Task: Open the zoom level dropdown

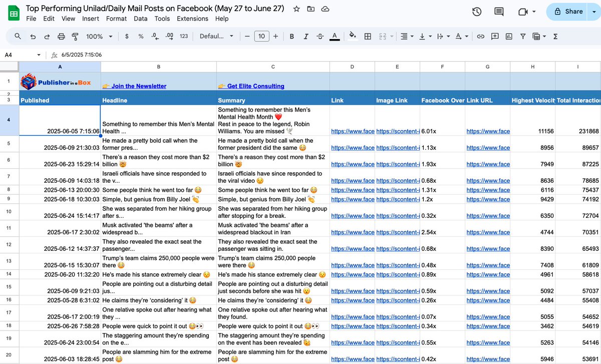Action: coord(99,36)
